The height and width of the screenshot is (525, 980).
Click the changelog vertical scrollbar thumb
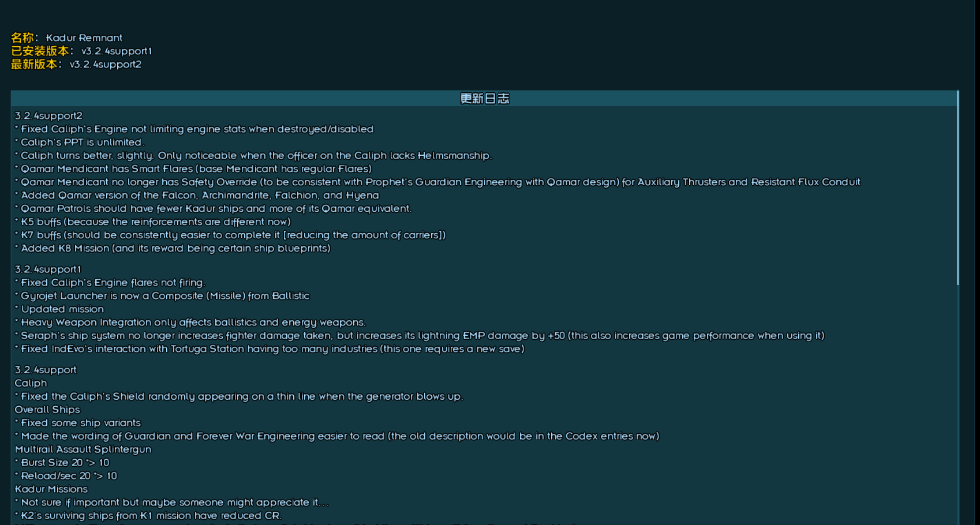point(957,187)
